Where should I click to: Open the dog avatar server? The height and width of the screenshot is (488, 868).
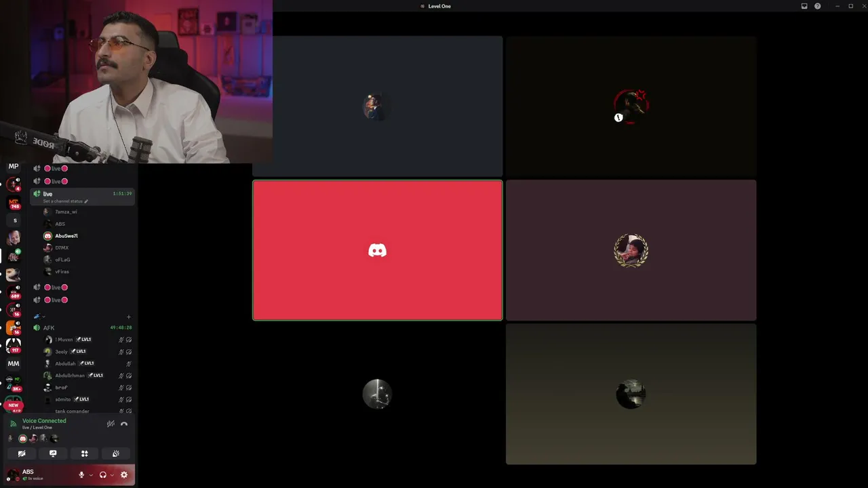pyautogui.click(x=14, y=274)
